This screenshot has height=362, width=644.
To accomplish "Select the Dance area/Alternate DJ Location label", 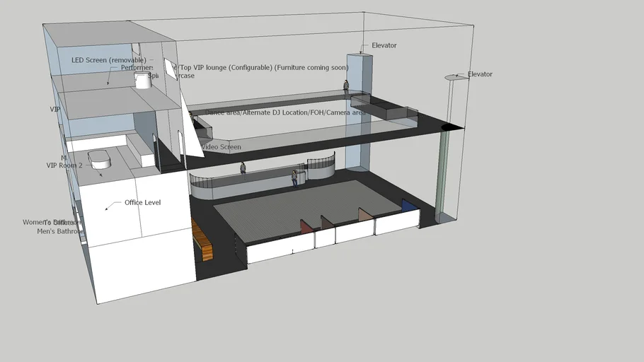I will 284,112.
